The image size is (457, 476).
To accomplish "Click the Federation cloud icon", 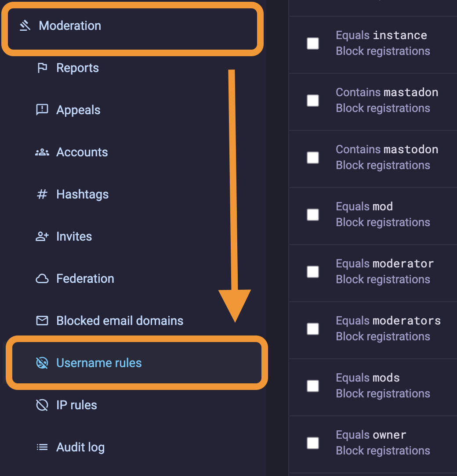I will click(42, 279).
